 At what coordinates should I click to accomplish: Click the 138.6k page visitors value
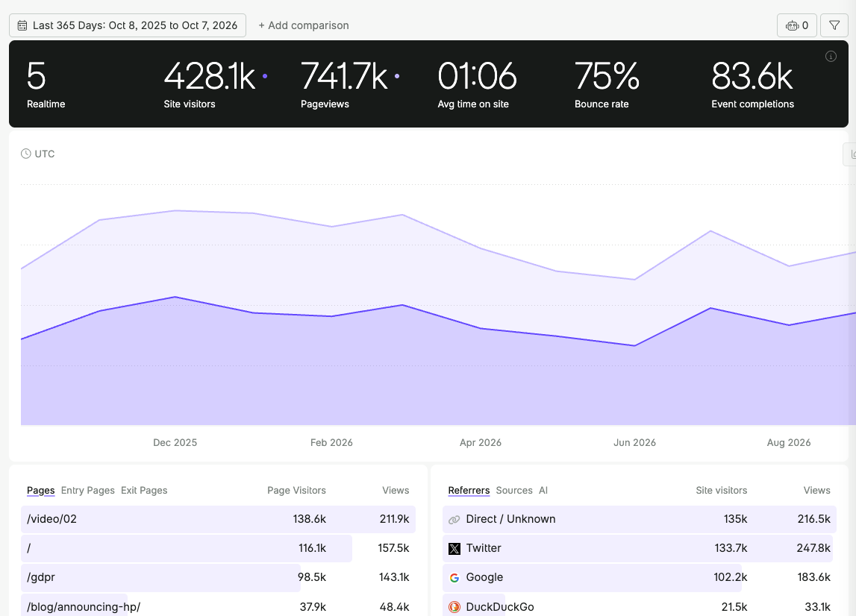(x=310, y=519)
